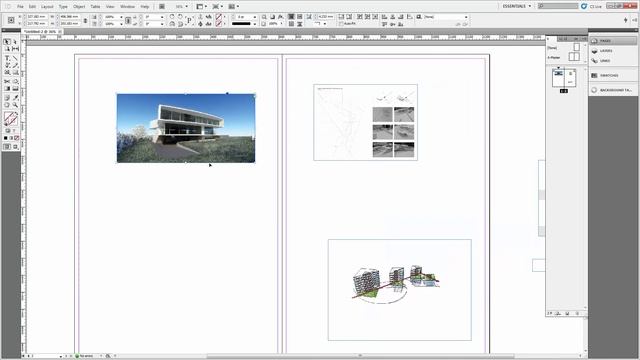This screenshot has height=360, width=640.
Task: Open the Screen Mode dropdown
Action: point(217,7)
